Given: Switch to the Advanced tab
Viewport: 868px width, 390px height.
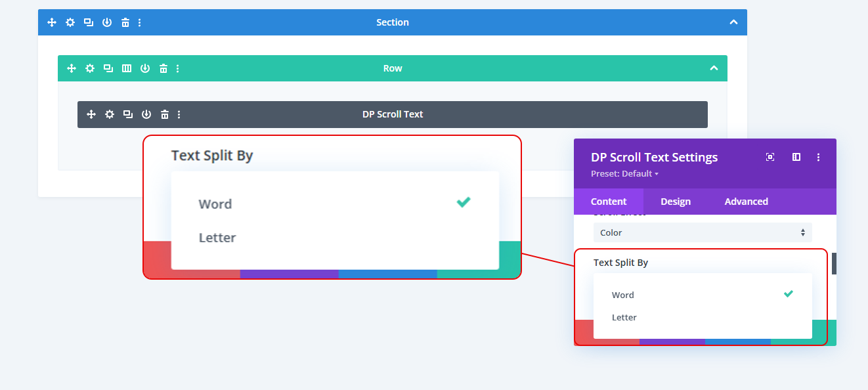Looking at the screenshot, I should [746, 202].
